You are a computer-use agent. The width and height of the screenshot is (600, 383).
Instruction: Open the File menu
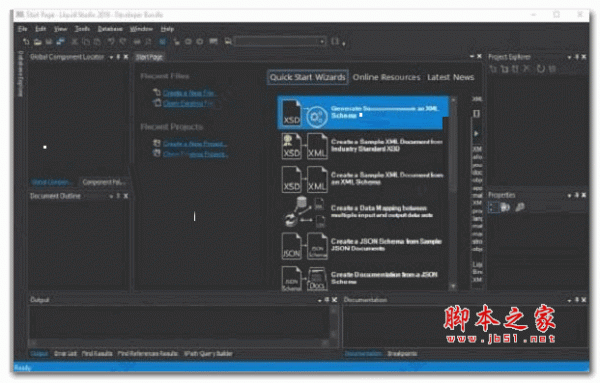23,29
